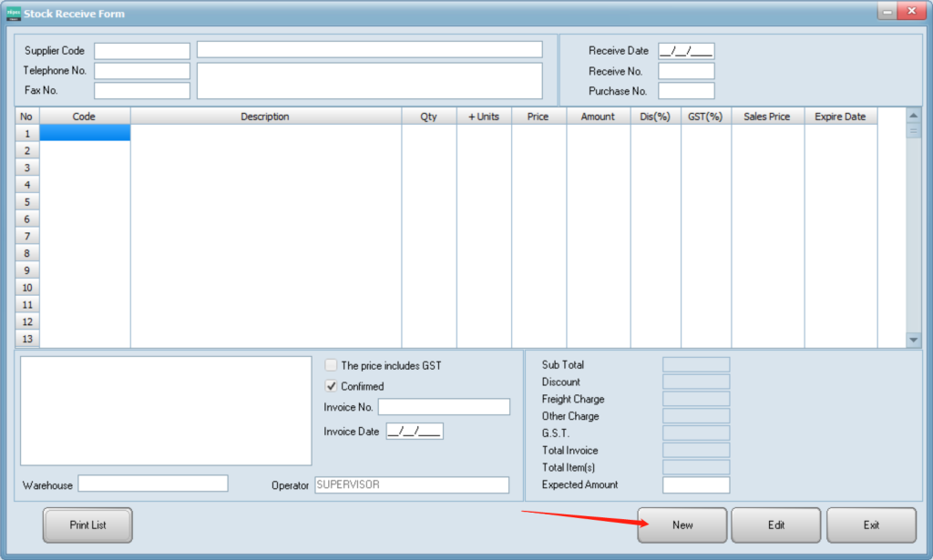933x560 pixels.
Task: Click the grid scrollbar up arrow
Action: click(914, 116)
